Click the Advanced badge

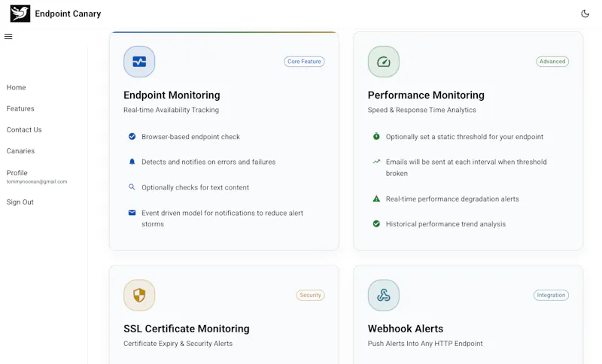pyautogui.click(x=552, y=62)
